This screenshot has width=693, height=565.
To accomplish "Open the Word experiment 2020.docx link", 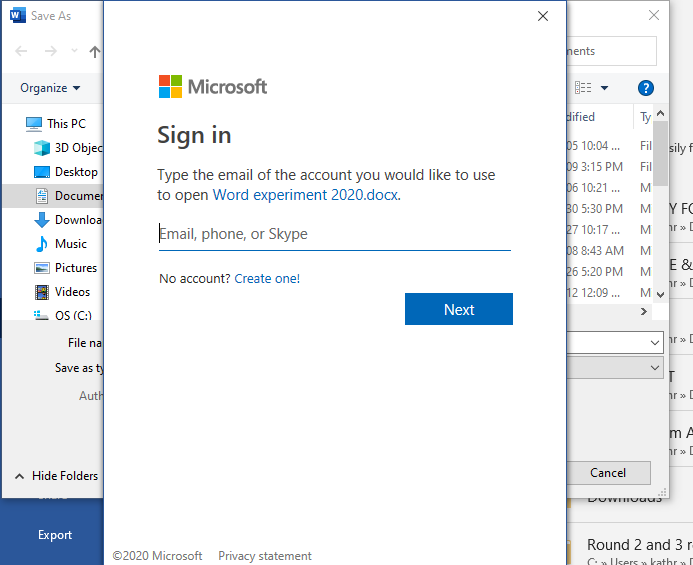I will [305, 195].
